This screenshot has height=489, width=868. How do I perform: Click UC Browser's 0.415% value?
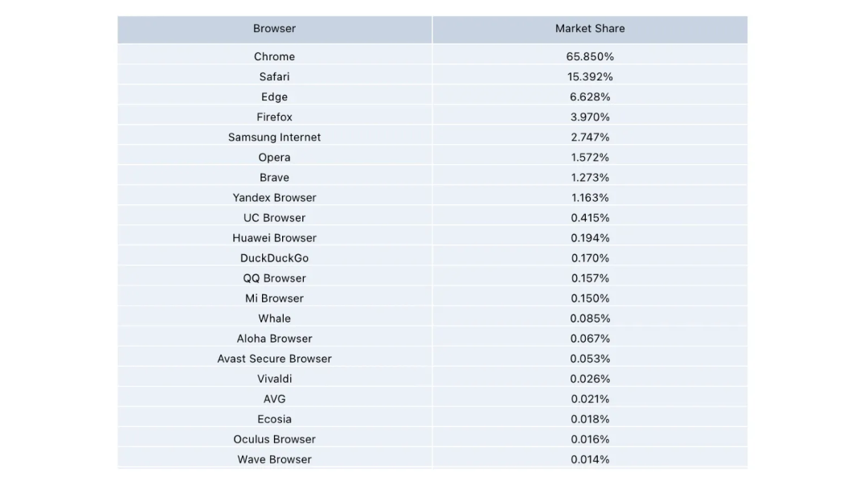590,217
